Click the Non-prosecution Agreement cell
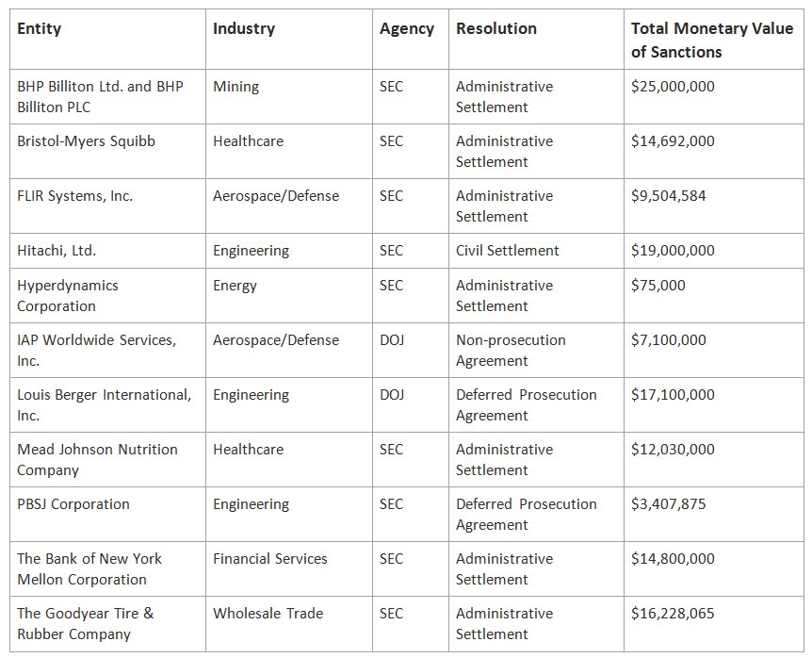The image size is (812, 658). pyautogui.click(x=511, y=350)
